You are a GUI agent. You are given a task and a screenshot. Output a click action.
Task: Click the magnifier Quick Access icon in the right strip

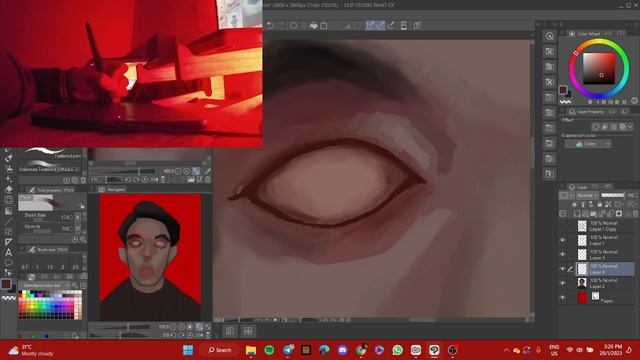[x=549, y=36]
